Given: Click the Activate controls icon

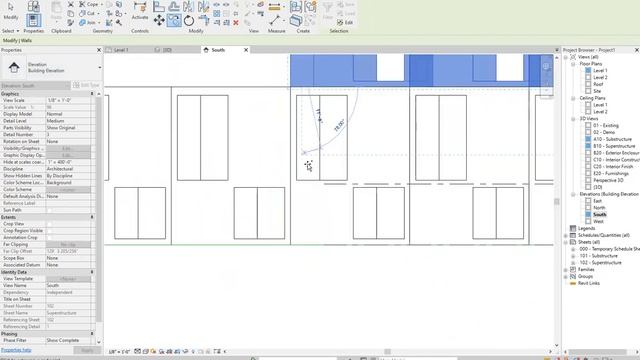Looking at the screenshot, I should [x=140, y=7].
